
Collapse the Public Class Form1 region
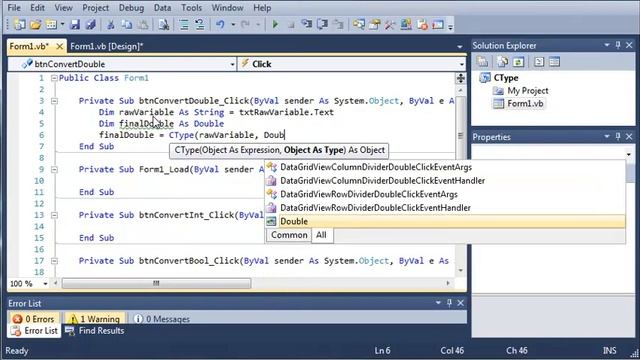click(54, 78)
